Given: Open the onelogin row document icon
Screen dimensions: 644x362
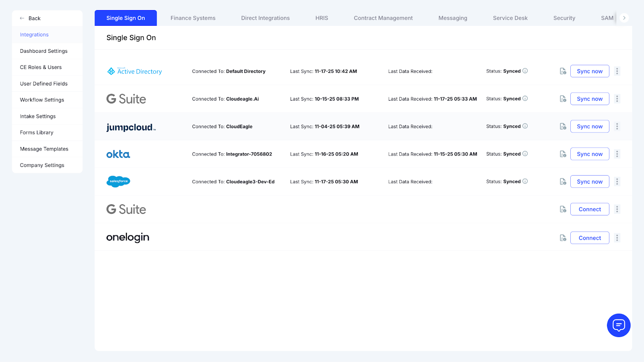Looking at the screenshot, I should [563, 238].
